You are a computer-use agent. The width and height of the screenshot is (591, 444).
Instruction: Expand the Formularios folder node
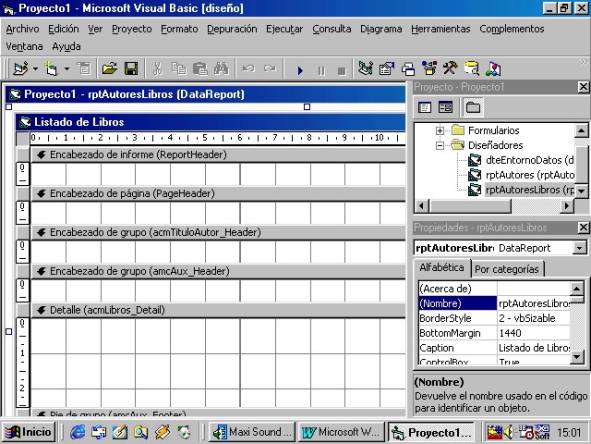click(x=439, y=131)
